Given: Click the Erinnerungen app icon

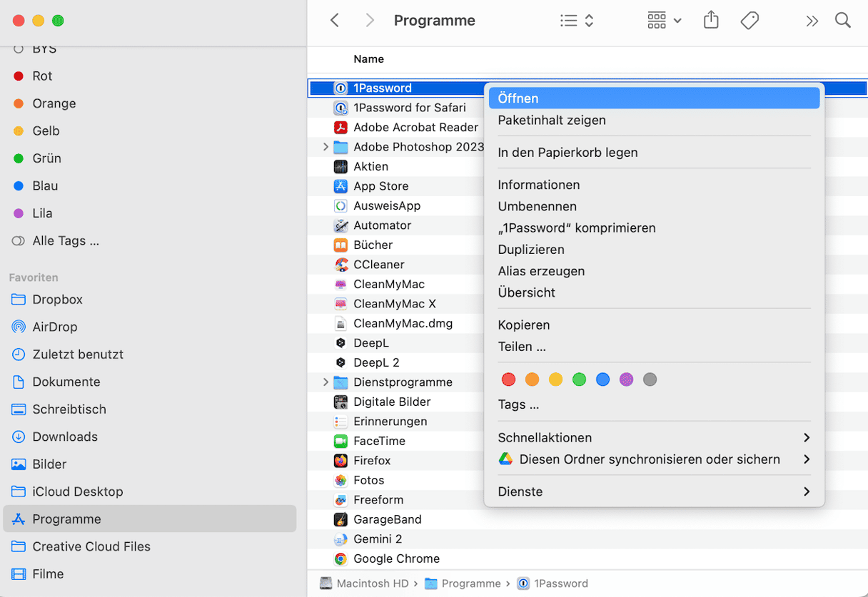Looking at the screenshot, I should coord(340,422).
